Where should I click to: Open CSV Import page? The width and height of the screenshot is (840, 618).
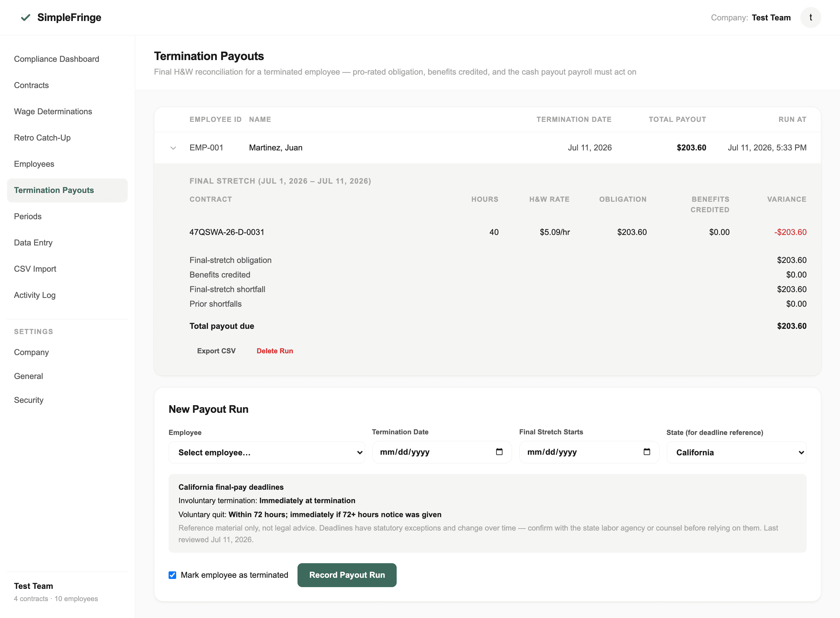coord(35,269)
